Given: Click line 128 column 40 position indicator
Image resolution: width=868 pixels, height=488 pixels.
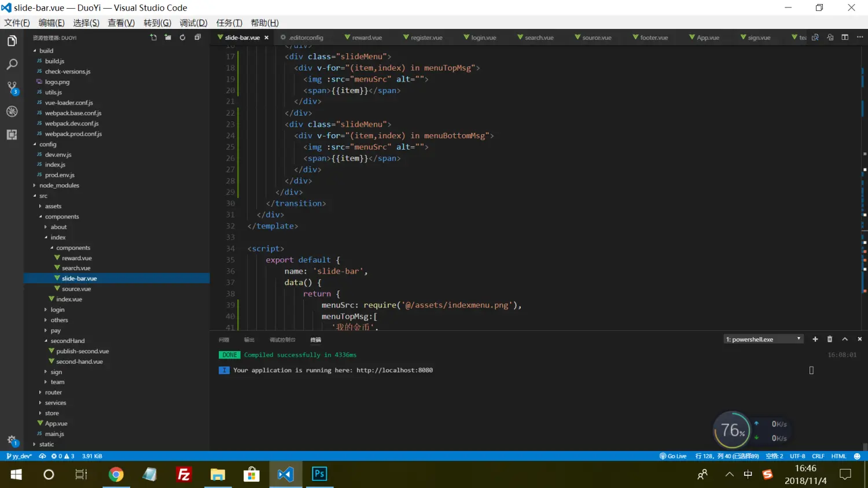Looking at the screenshot, I should [x=727, y=456].
